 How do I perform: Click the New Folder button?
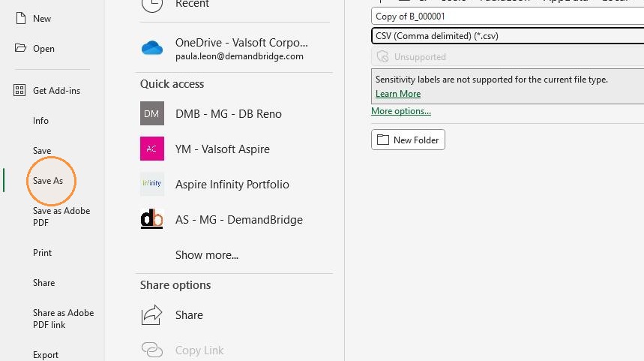click(x=408, y=140)
